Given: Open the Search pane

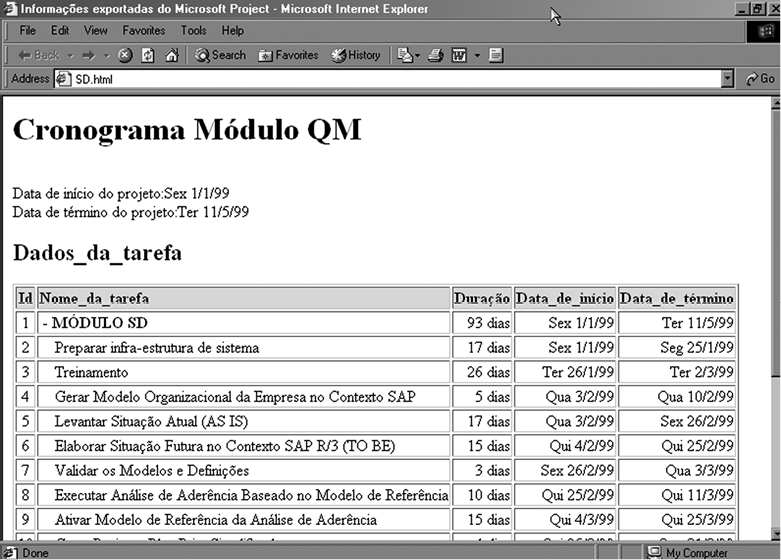Looking at the screenshot, I should click(220, 55).
